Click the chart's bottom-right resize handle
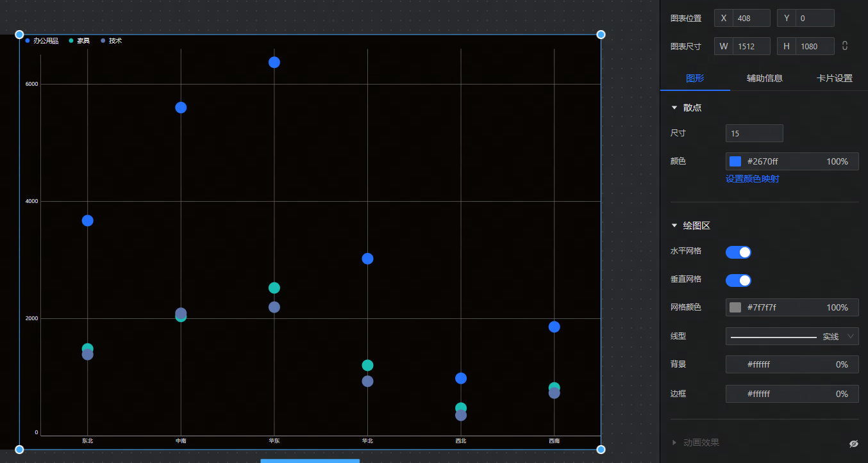Image resolution: width=868 pixels, height=463 pixels. tap(601, 450)
